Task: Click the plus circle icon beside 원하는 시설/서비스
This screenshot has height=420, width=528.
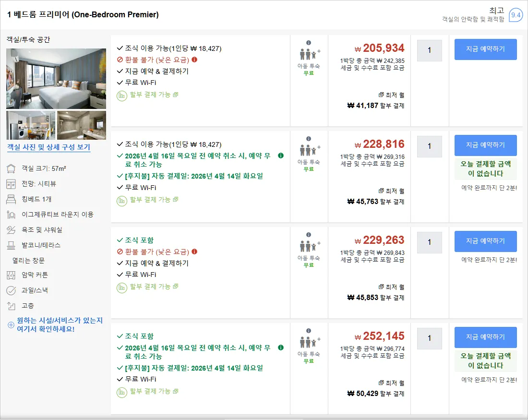Action: click(x=11, y=325)
